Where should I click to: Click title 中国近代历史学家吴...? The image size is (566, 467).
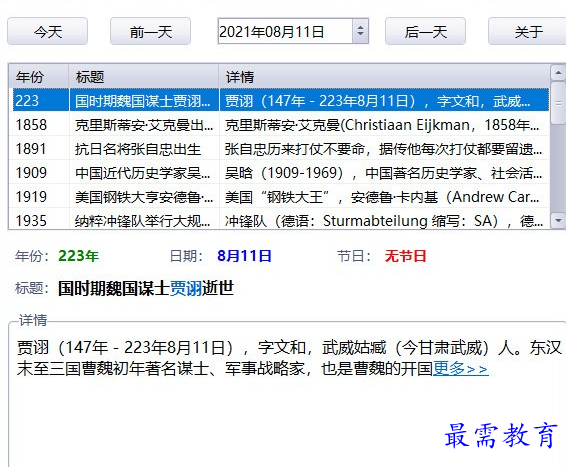pos(144,173)
